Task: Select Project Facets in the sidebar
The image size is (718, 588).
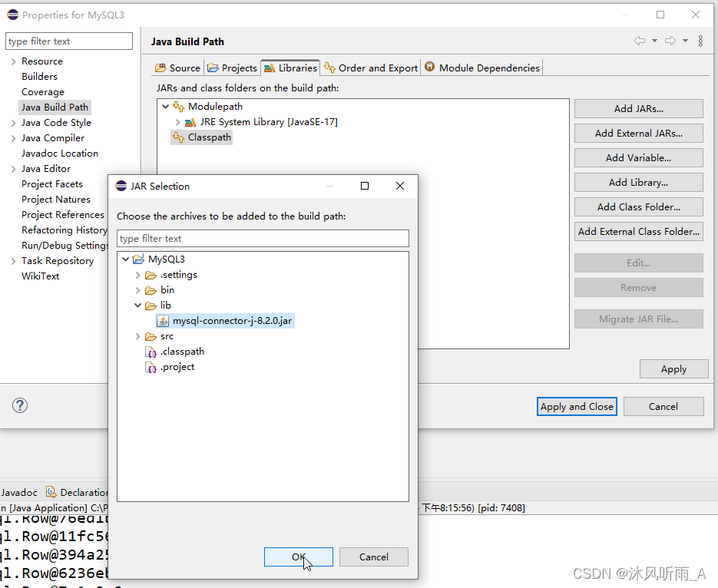Action: [x=52, y=184]
